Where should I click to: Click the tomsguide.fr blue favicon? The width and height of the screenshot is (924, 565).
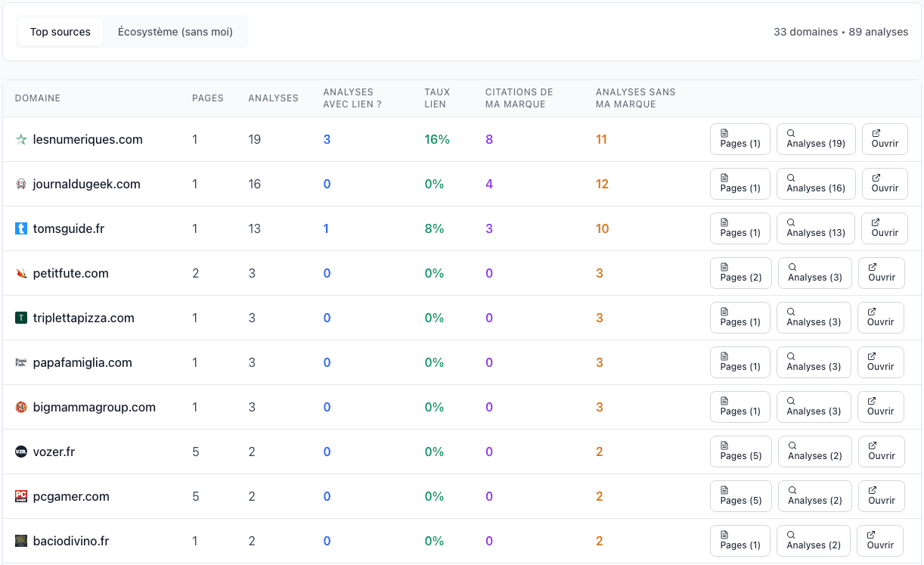pyautogui.click(x=21, y=228)
